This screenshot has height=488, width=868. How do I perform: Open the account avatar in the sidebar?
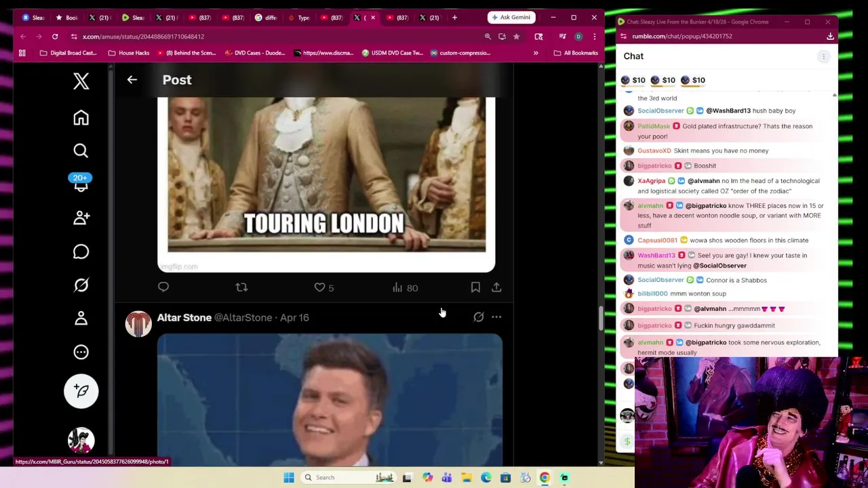[81, 441]
